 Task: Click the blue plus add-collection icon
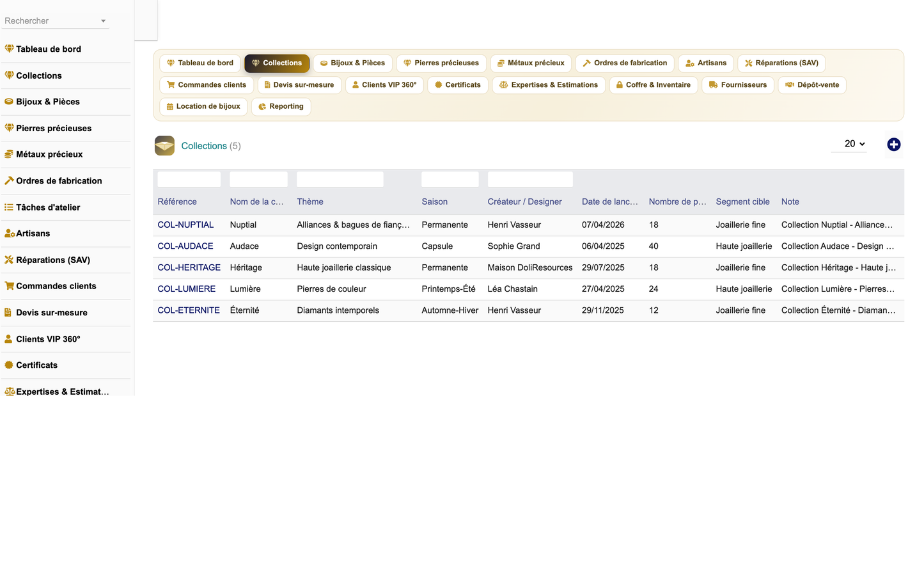click(893, 145)
